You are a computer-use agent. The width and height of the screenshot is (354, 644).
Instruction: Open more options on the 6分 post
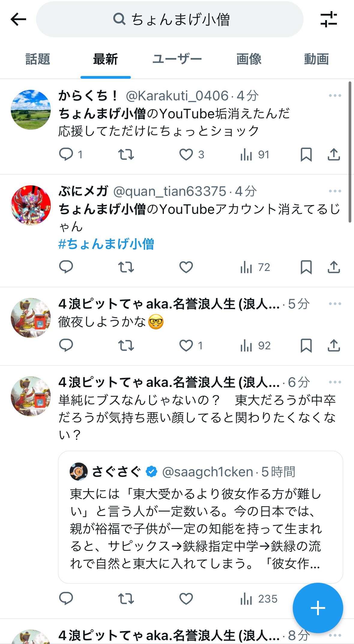coord(335,382)
